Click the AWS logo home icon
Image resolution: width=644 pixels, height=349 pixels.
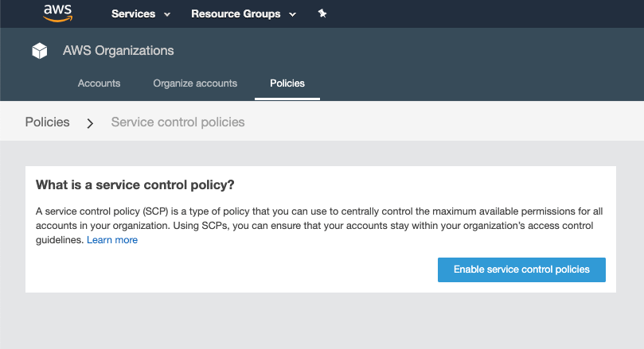pyautogui.click(x=58, y=14)
